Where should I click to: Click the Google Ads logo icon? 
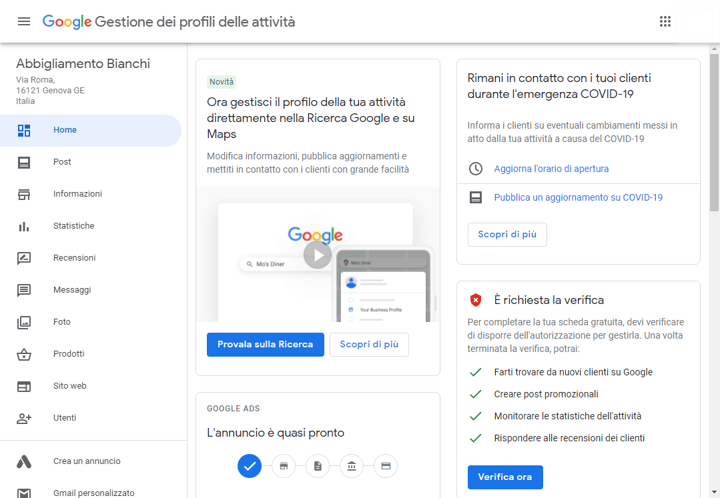pos(24,461)
